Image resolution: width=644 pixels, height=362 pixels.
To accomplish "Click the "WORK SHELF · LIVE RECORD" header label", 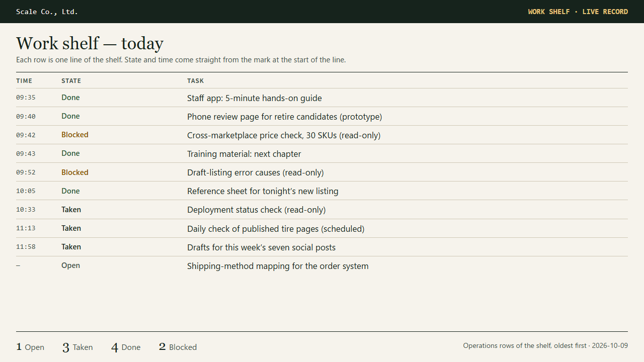I will pyautogui.click(x=578, y=12).
